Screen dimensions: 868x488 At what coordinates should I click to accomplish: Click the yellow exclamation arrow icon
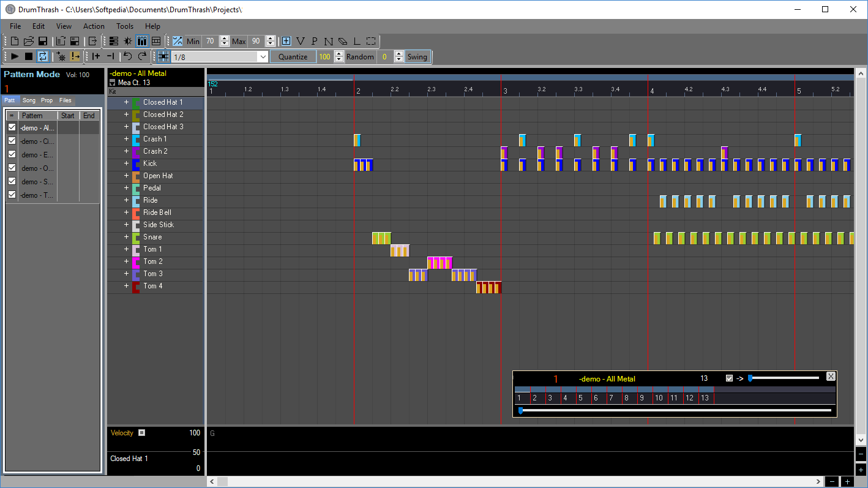pos(75,56)
